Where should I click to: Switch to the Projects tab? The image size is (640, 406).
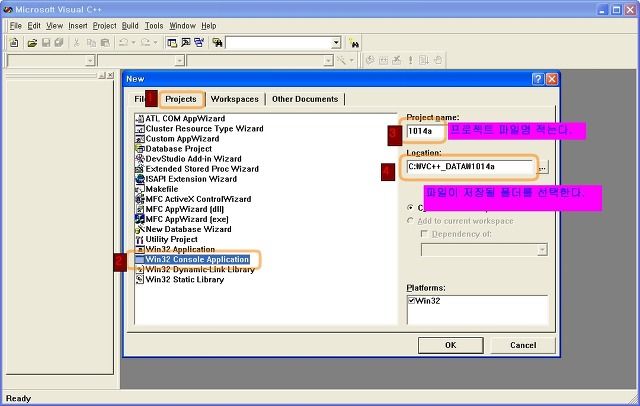181,99
